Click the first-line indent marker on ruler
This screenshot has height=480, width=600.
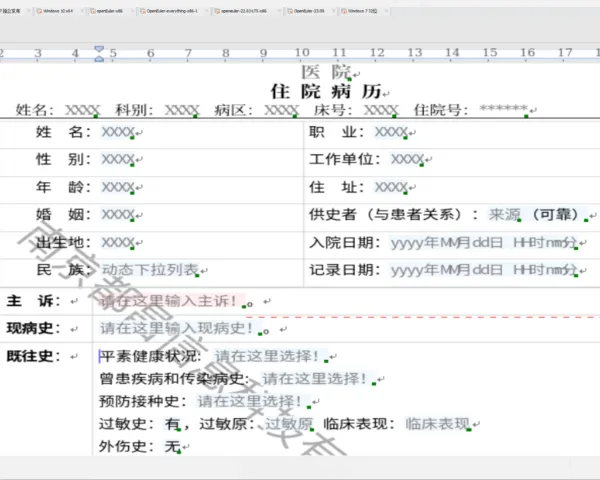point(99,49)
